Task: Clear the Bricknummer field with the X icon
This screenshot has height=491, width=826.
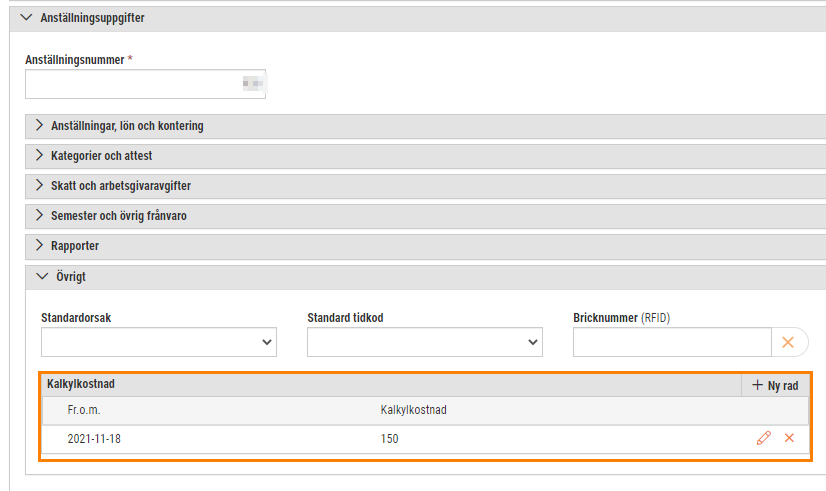Action: [x=788, y=342]
